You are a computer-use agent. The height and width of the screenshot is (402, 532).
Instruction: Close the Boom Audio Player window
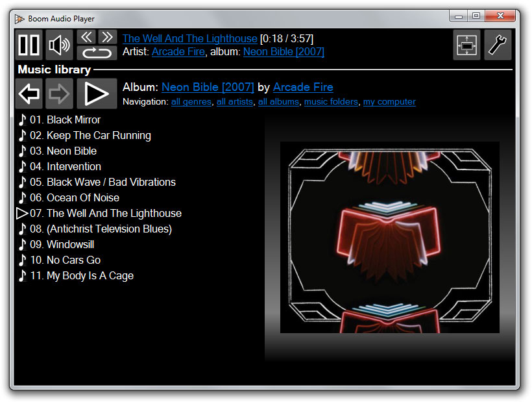point(500,16)
